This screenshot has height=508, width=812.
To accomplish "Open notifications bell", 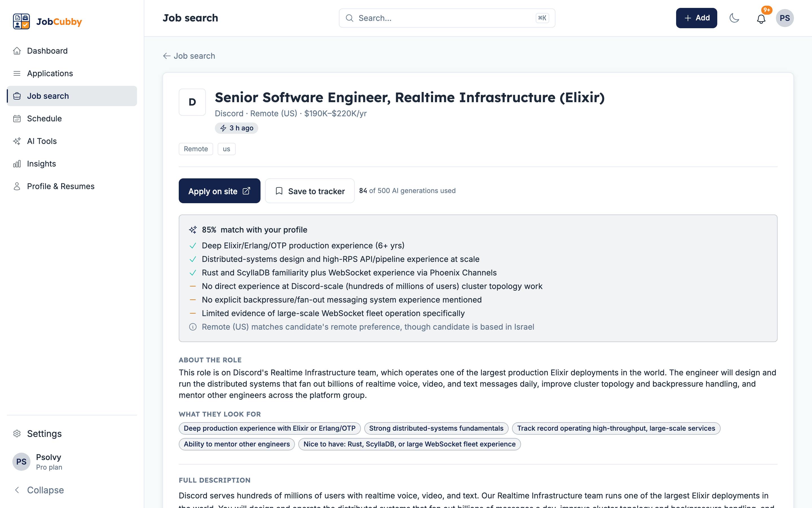I will [x=761, y=19].
